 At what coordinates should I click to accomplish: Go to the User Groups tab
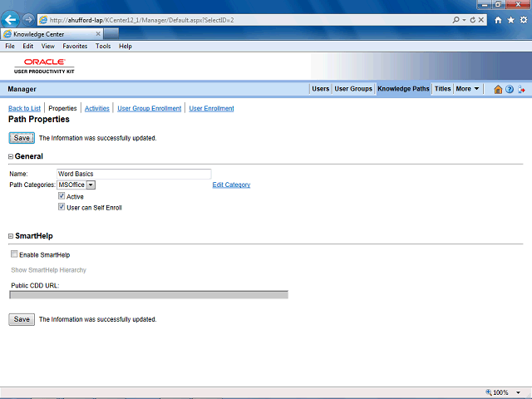tap(353, 89)
